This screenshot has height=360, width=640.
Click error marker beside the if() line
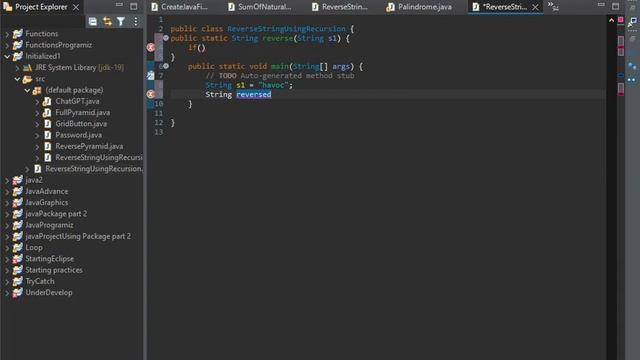tap(151, 47)
